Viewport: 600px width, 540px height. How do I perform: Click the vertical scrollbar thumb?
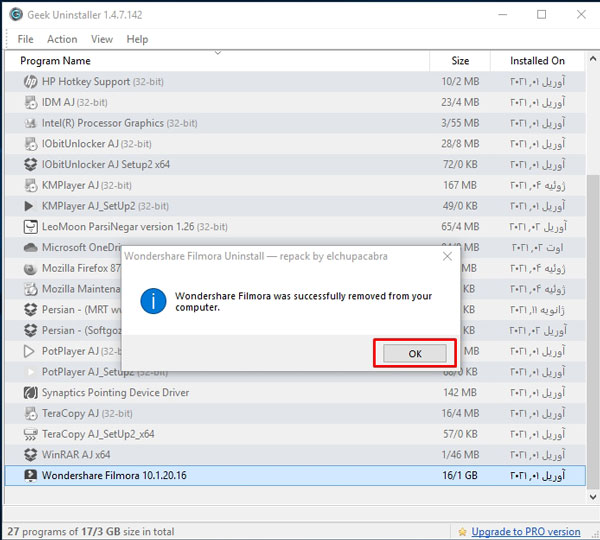click(x=593, y=332)
